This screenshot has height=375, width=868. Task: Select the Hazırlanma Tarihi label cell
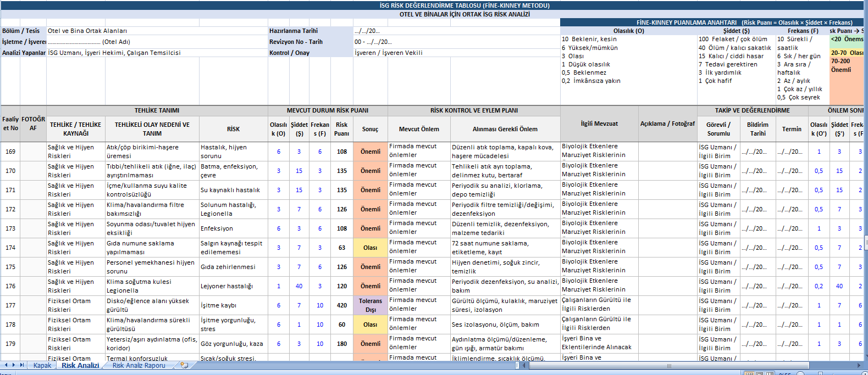click(x=311, y=31)
